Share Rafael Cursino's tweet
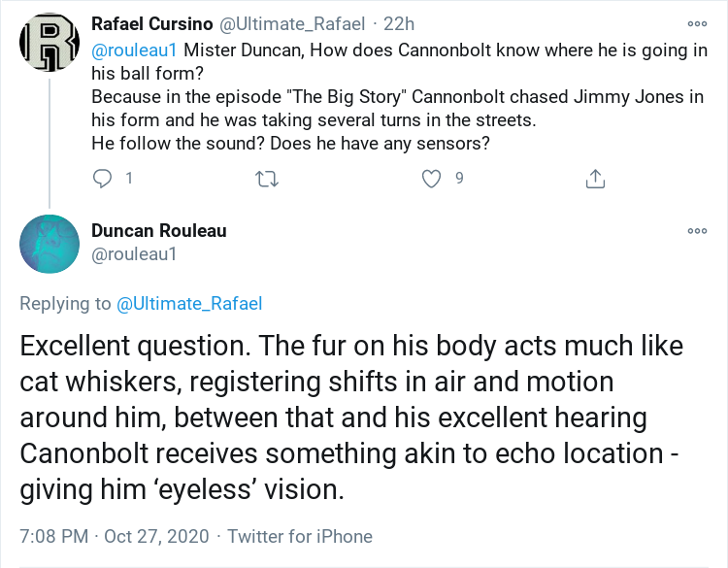The width and height of the screenshot is (728, 568). coord(595,179)
